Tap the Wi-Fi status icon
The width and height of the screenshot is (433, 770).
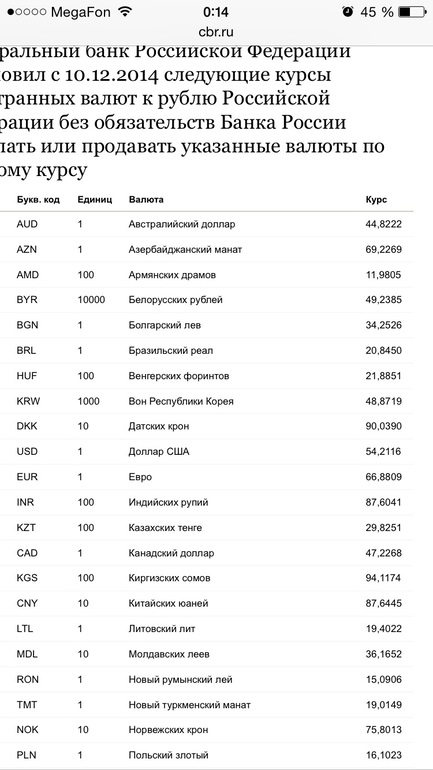pyautogui.click(x=126, y=12)
